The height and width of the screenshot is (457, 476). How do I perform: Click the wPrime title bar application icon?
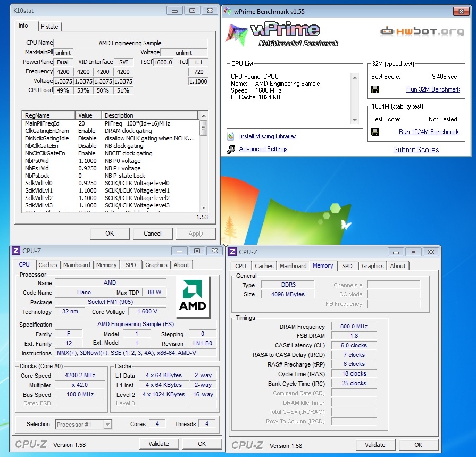point(228,11)
